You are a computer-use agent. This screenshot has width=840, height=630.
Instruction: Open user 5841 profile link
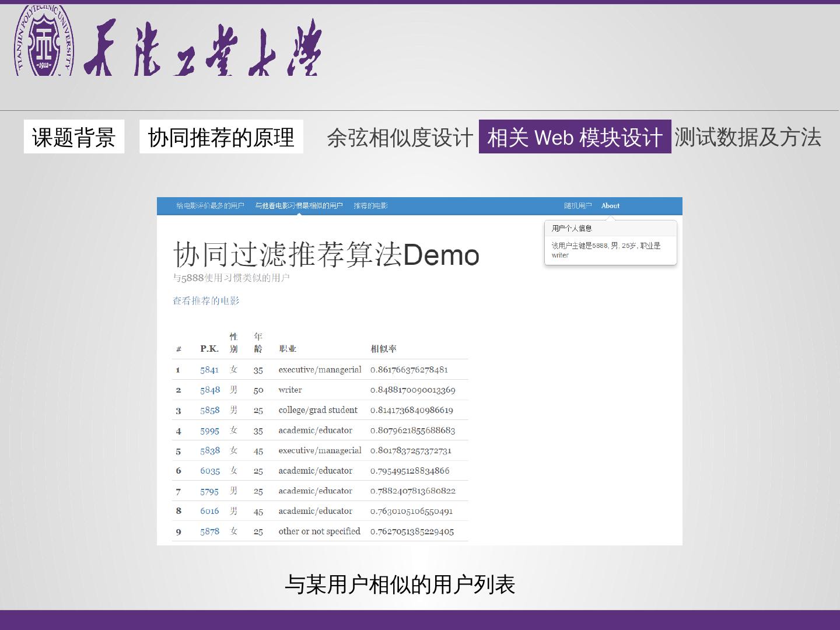[x=209, y=370]
